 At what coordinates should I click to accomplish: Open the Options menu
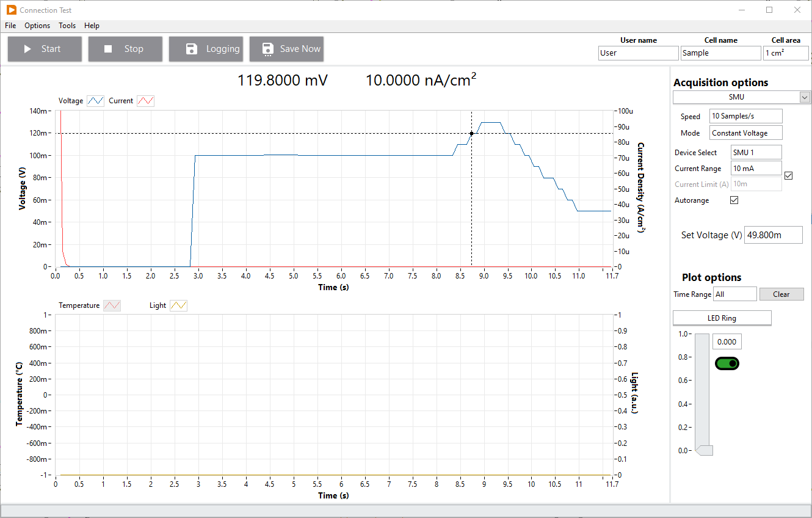(x=37, y=26)
